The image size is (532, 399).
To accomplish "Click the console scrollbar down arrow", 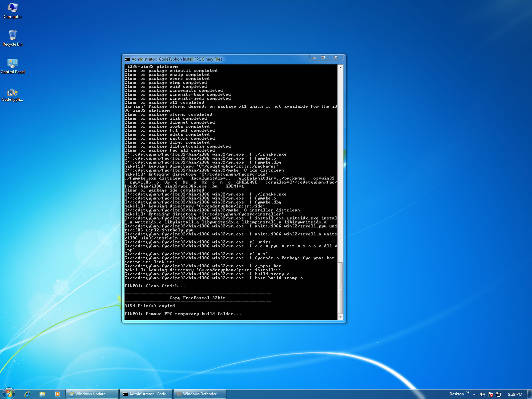I will [340, 317].
